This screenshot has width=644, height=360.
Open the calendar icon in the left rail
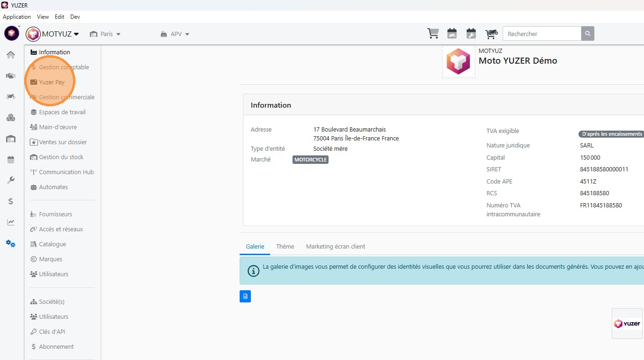pos(11,160)
